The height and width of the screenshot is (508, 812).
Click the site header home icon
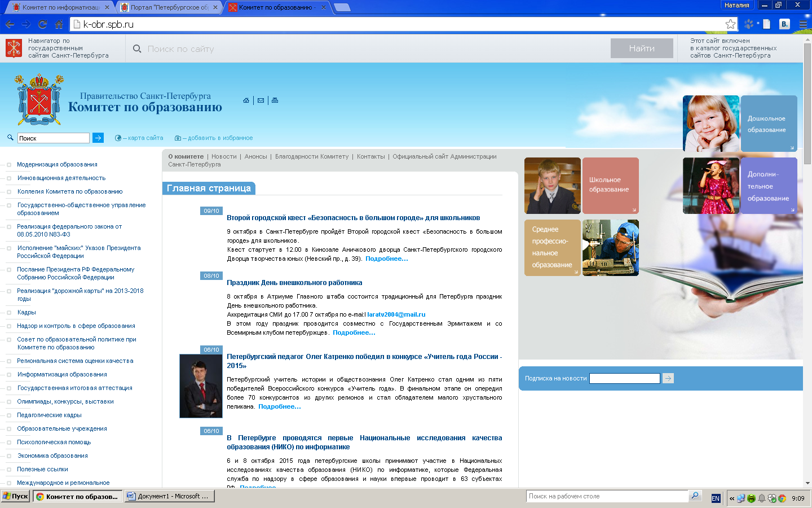pyautogui.click(x=246, y=100)
